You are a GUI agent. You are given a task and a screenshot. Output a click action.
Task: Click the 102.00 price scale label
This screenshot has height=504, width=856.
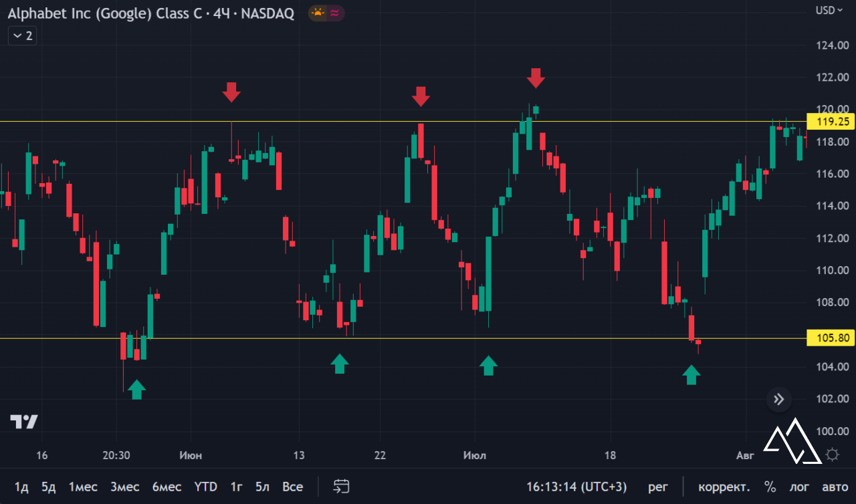[x=833, y=399]
